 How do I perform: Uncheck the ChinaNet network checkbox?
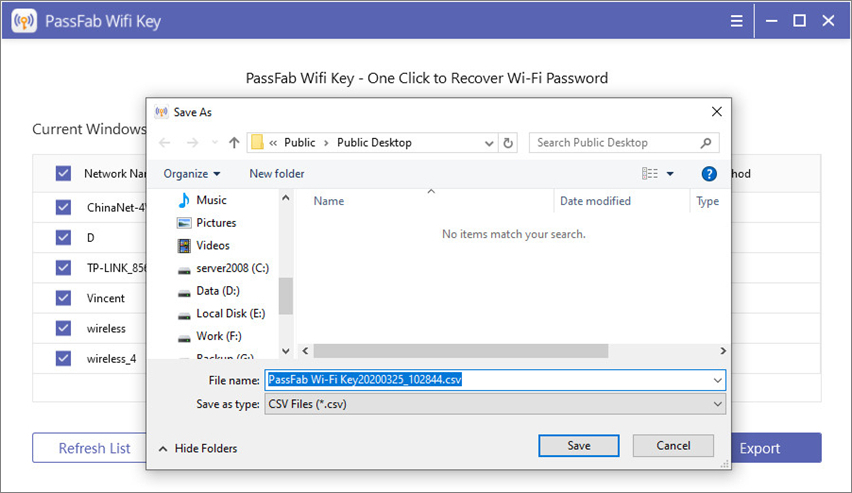(64, 208)
